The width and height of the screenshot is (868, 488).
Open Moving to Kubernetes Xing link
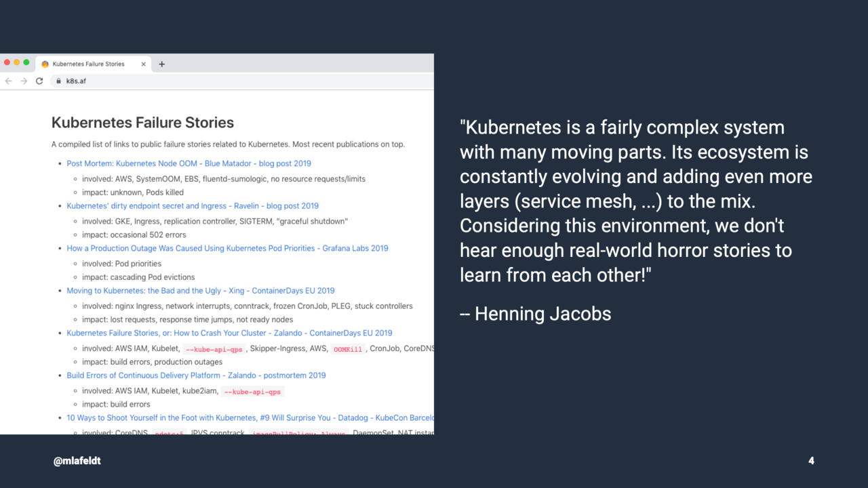click(201, 291)
